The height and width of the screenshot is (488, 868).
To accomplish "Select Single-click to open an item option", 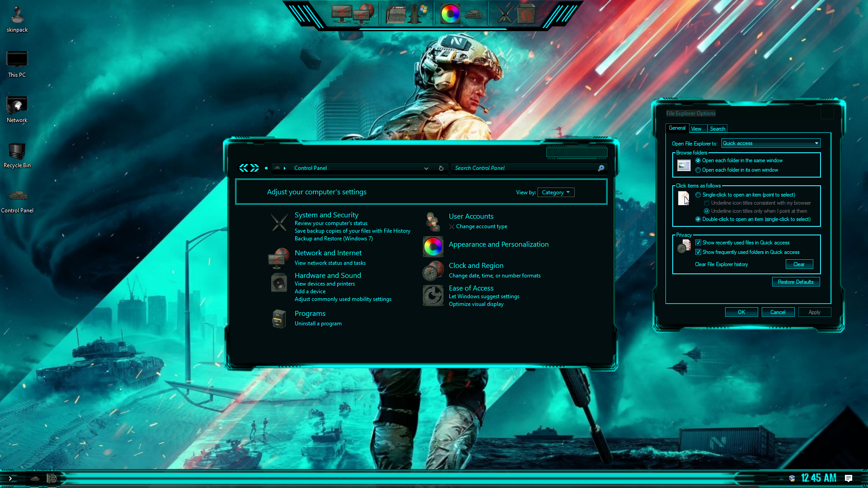I will [698, 195].
